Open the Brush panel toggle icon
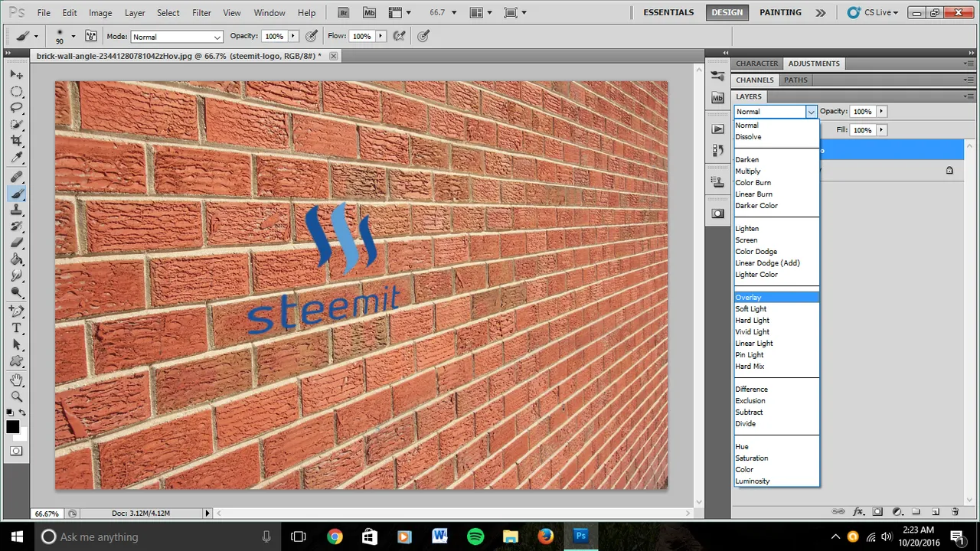Screen dimensions: 980x551 91,36
